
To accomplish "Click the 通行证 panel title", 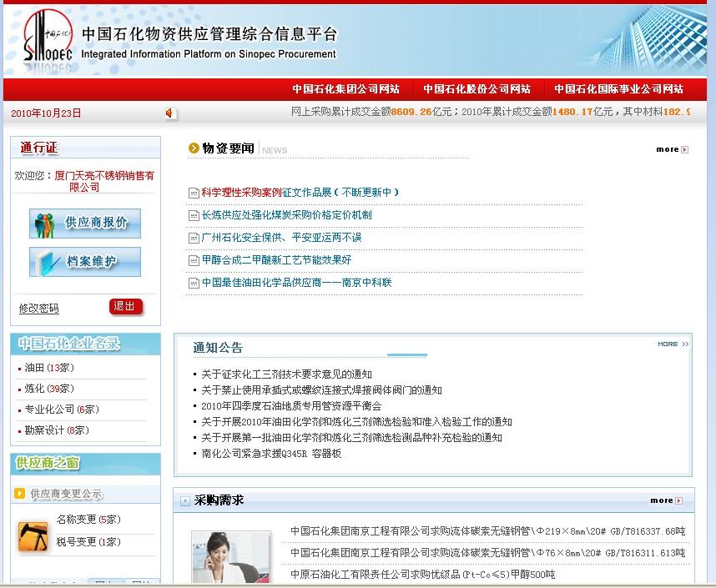I will (39, 148).
